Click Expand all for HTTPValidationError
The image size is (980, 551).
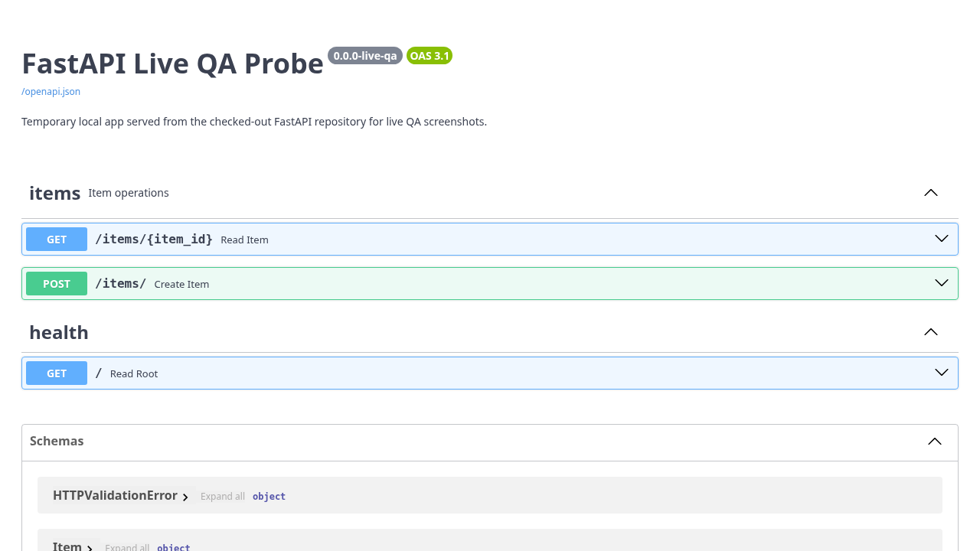223,497
